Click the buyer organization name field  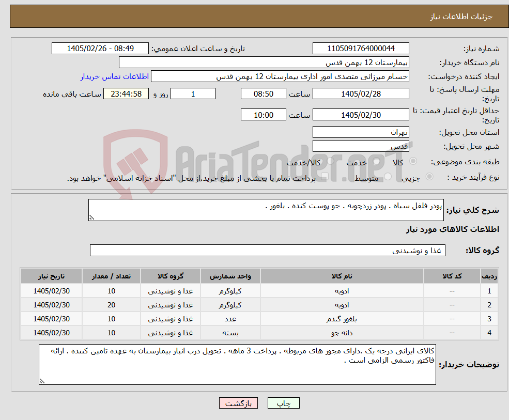tap(264, 63)
